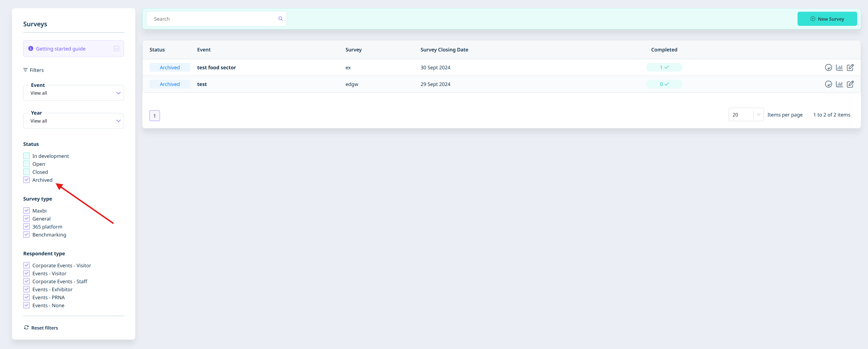The width and height of the screenshot is (868, 349).
Task: Sort by Survey Closing Date header
Action: (444, 50)
